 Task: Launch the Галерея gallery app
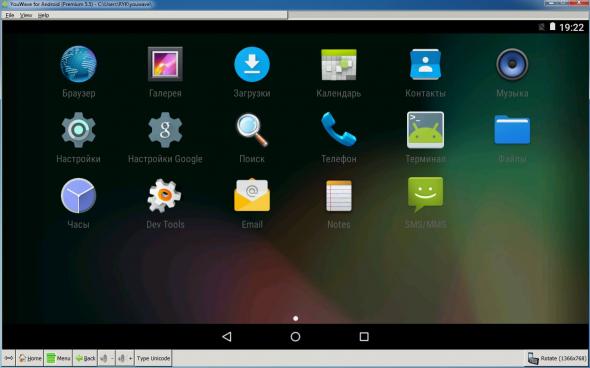coord(165,64)
